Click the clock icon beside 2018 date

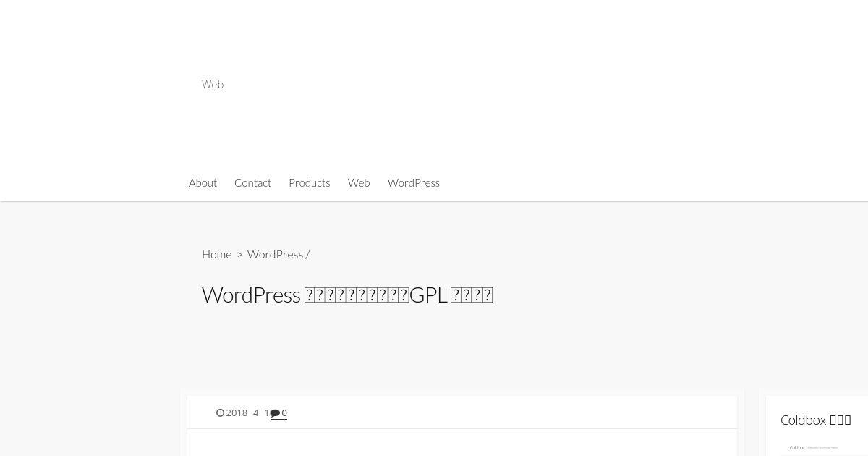click(220, 413)
